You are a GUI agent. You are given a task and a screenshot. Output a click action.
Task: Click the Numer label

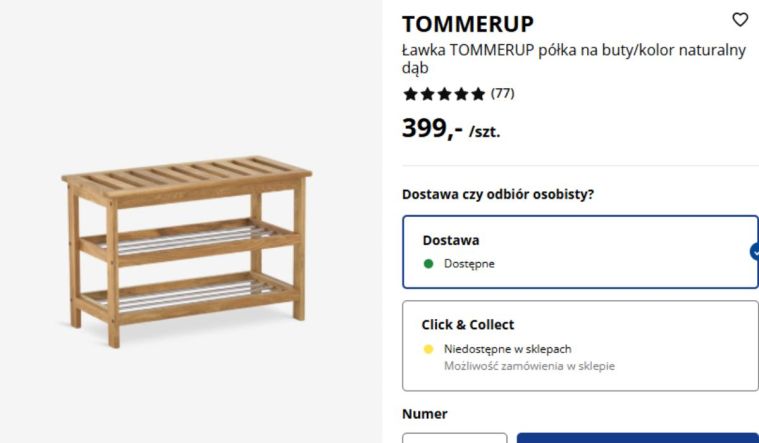(x=424, y=413)
